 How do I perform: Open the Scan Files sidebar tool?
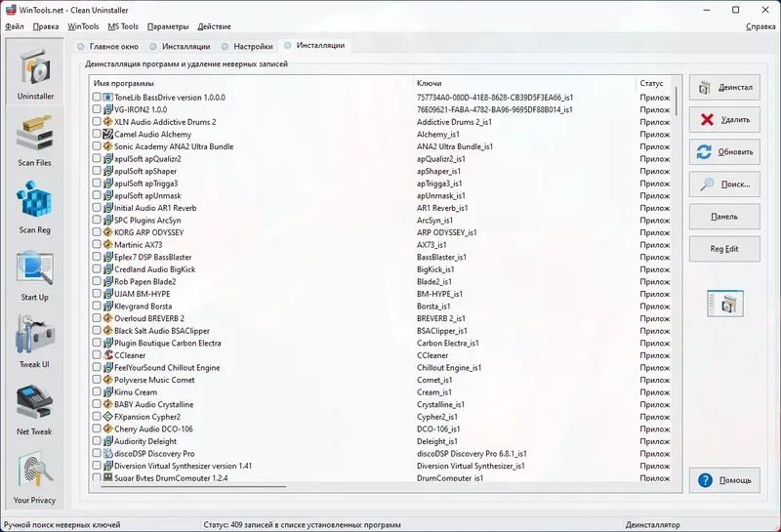(35, 141)
